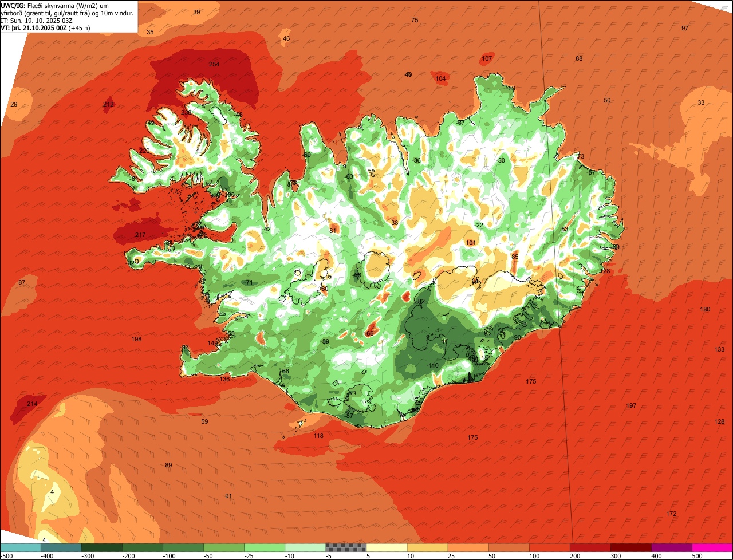Pick the orange 25 to 50 legend swatch

click(x=468, y=547)
